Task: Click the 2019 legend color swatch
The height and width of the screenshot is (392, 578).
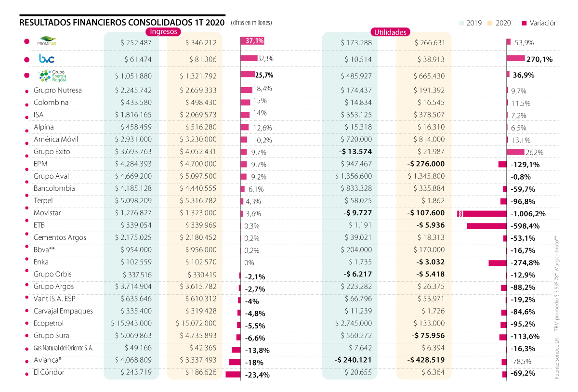Action: click(462, 23)
